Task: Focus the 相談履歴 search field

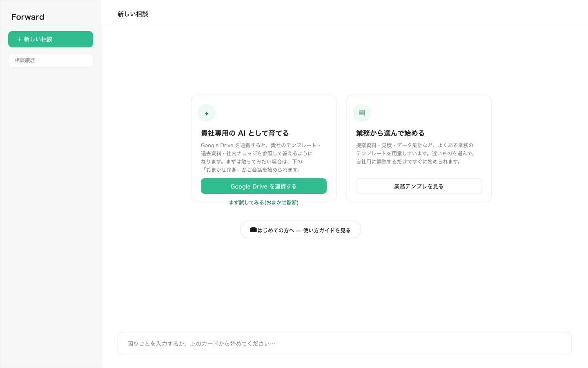Action: [x=51, y=61]
